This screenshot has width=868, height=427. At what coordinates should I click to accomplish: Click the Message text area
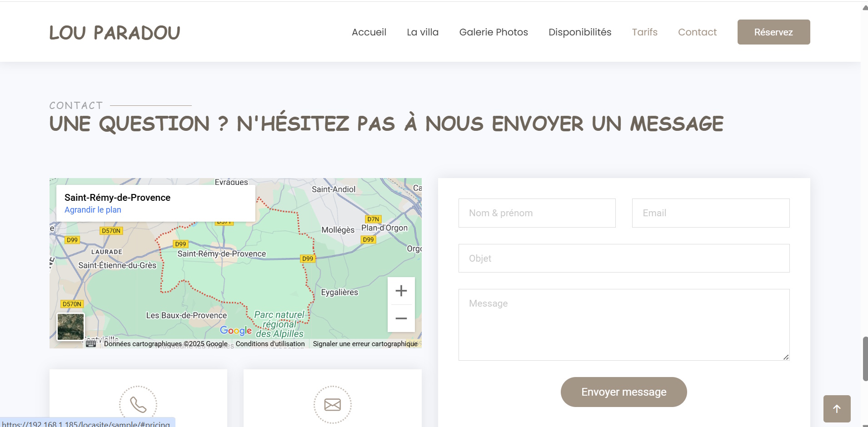point(624,325)
